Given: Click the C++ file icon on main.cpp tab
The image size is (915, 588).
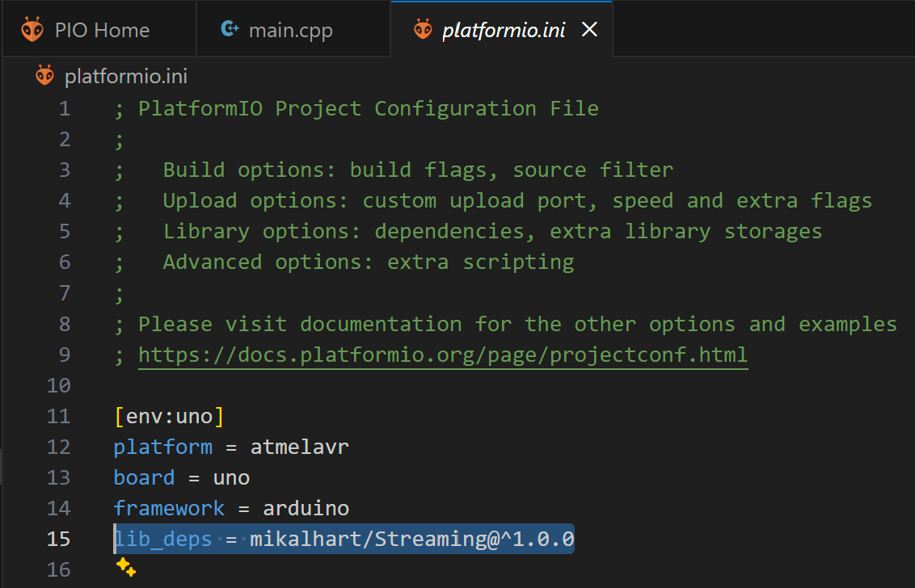Looking at the screenshot, I should click(230, 28).
